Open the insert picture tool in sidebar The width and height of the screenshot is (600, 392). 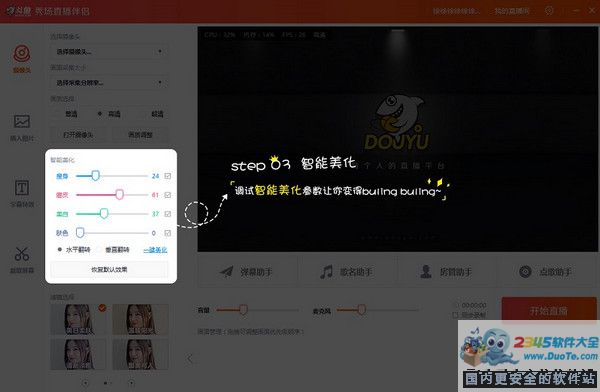click(x=22, y=122)
